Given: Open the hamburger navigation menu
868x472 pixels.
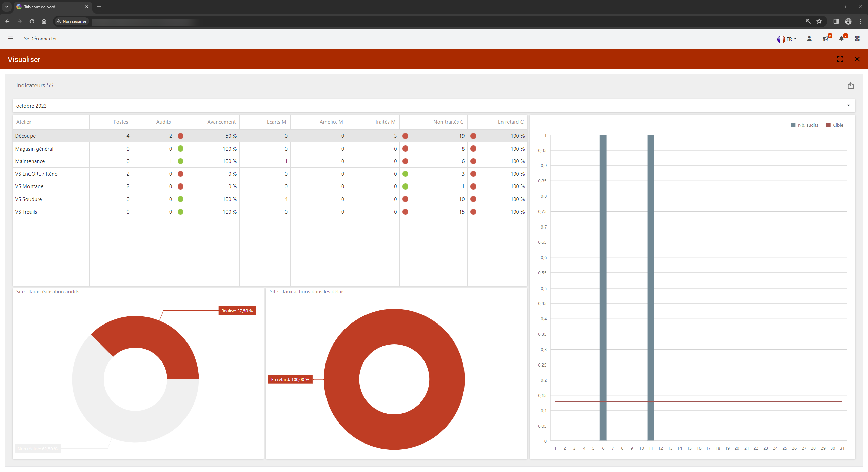Looking at the screenshot, I should [x=11, y=39].
